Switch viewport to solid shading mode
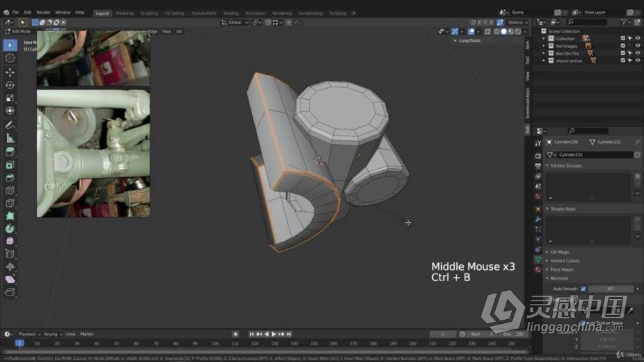This screenshot has width=644, height=362. (503, 32)
